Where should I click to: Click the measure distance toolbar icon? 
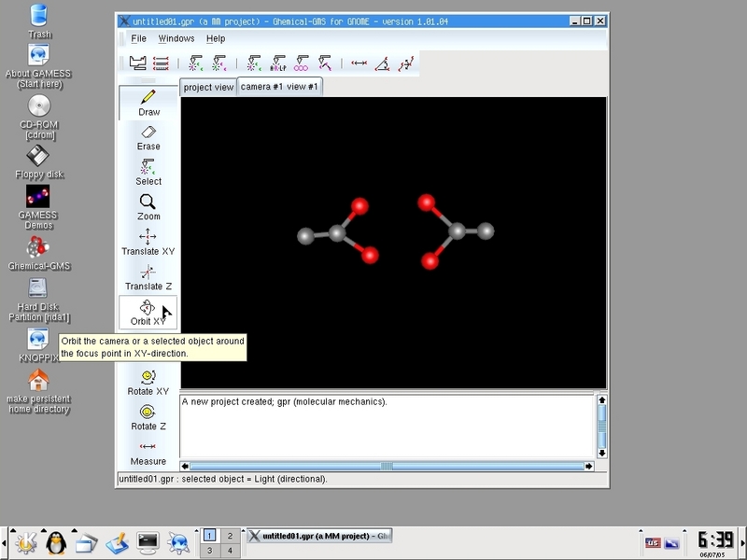(x=359, y=63)
